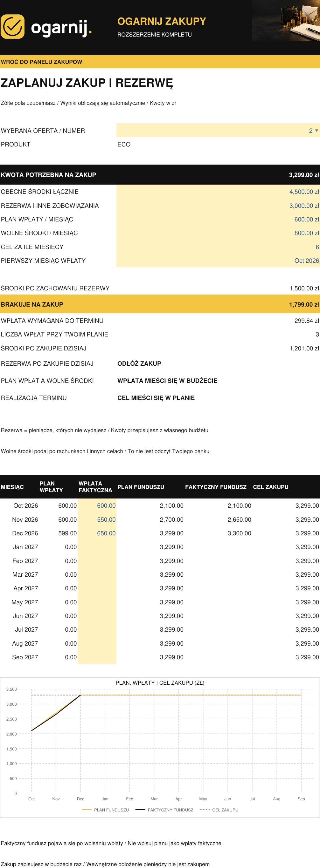Viewport: 320px width, 868px height.
Task: Click the Oct 2026 actual payment cell 600.00
Action: pyautogui.click(x=97, y=506)
